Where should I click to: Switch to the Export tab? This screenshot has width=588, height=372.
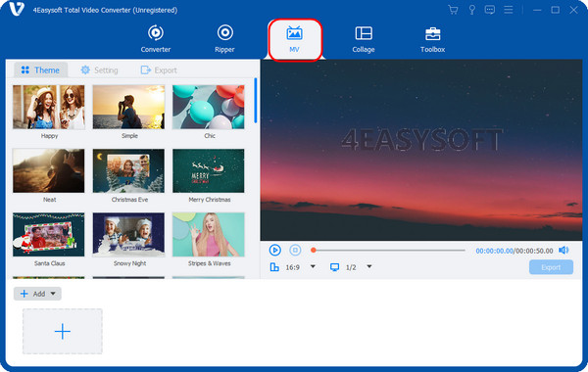coord(159,70)
